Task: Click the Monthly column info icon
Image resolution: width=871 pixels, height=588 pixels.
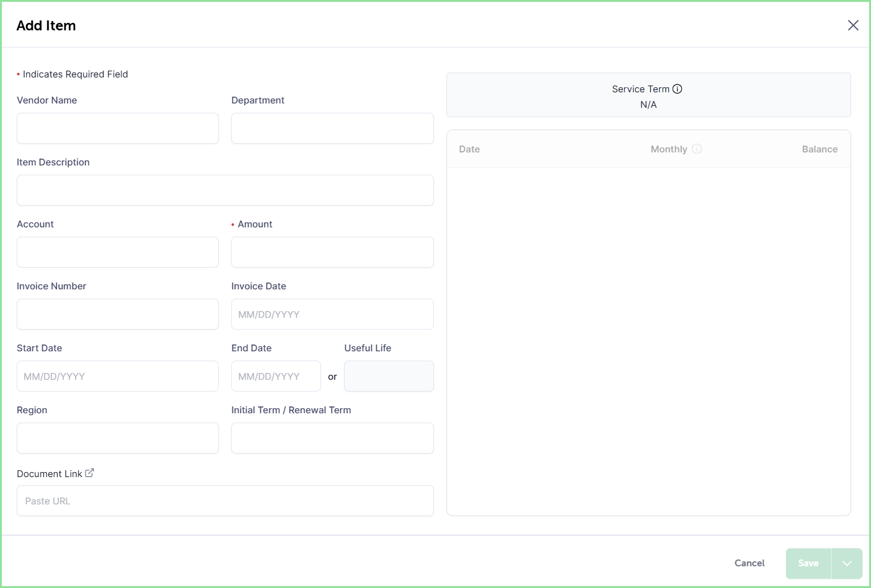Action: click(697, 149)
